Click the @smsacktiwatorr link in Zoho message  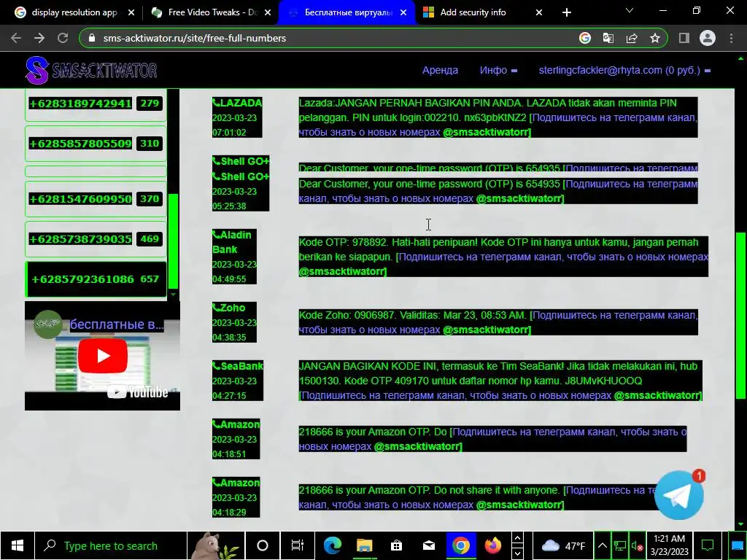point(487,330)
